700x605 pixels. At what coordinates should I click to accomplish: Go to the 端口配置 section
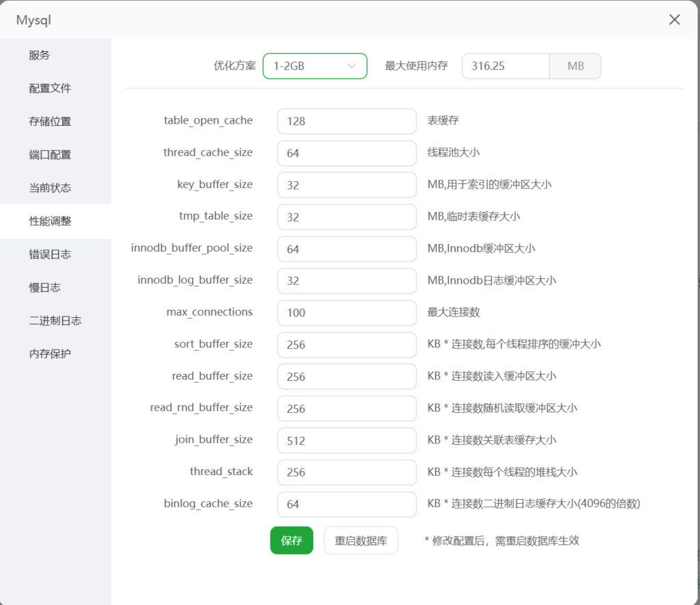pyautogui.click(x=50, y=154)
